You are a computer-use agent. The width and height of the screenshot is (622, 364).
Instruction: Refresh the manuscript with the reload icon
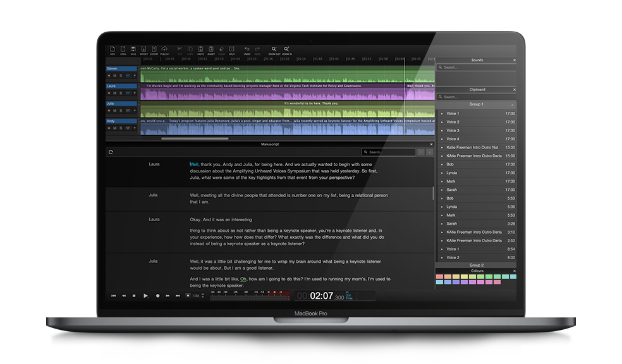point(111,152)
